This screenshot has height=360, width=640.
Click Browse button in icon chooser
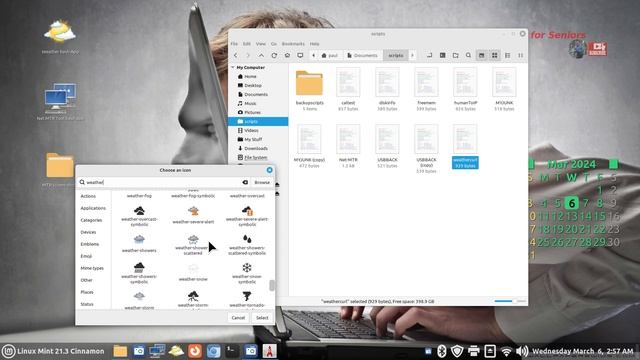click(262, 182)
